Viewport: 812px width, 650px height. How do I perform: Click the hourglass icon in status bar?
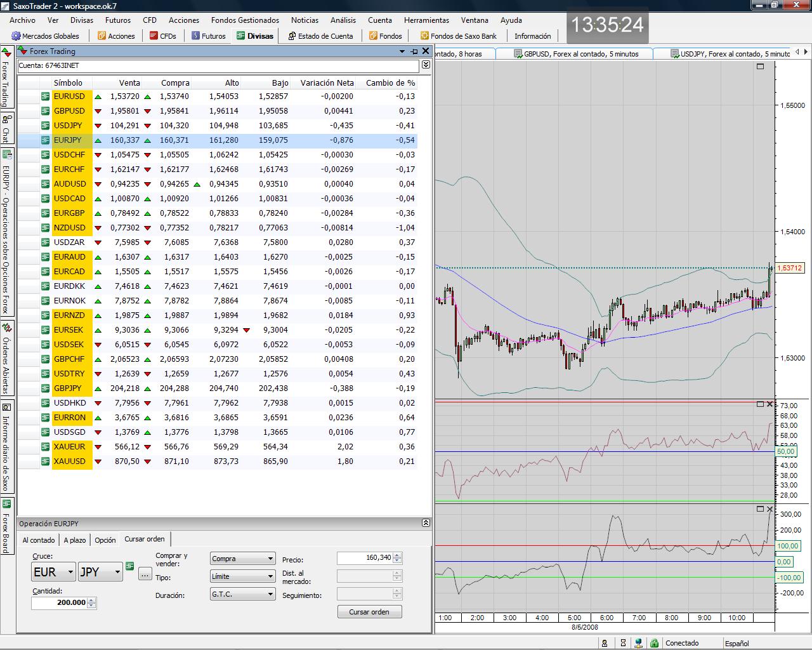click(623, 643)
